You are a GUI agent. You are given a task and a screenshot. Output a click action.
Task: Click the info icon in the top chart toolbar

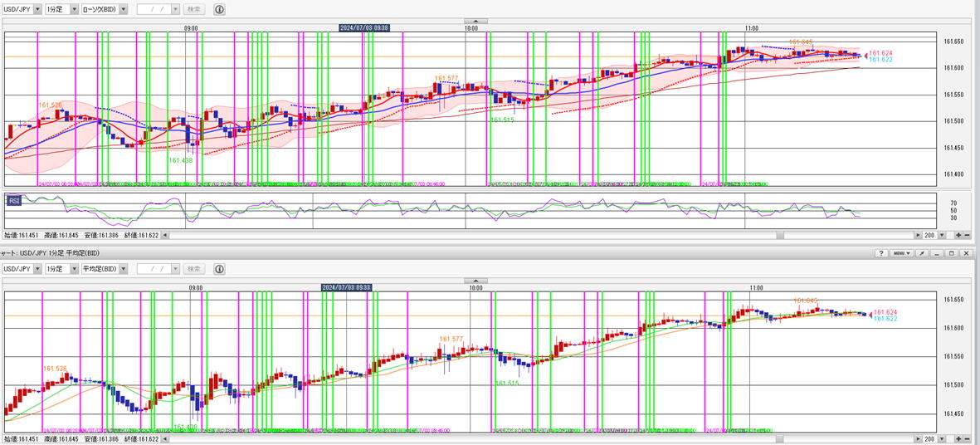[220, 9]
